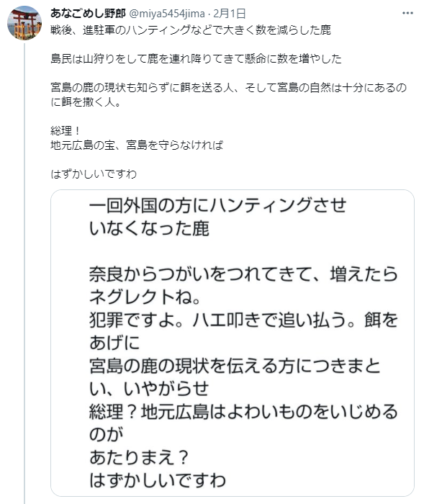Click tweet line starting 戦後、進駐軍のハンティング
The image size is (424, 504).
(x=191, y=30)
